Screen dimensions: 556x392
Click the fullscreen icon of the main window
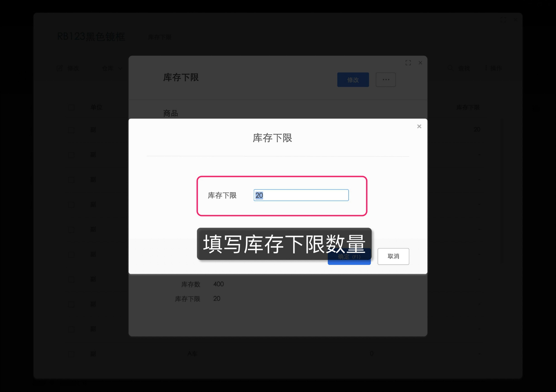[x=504, y=20]
